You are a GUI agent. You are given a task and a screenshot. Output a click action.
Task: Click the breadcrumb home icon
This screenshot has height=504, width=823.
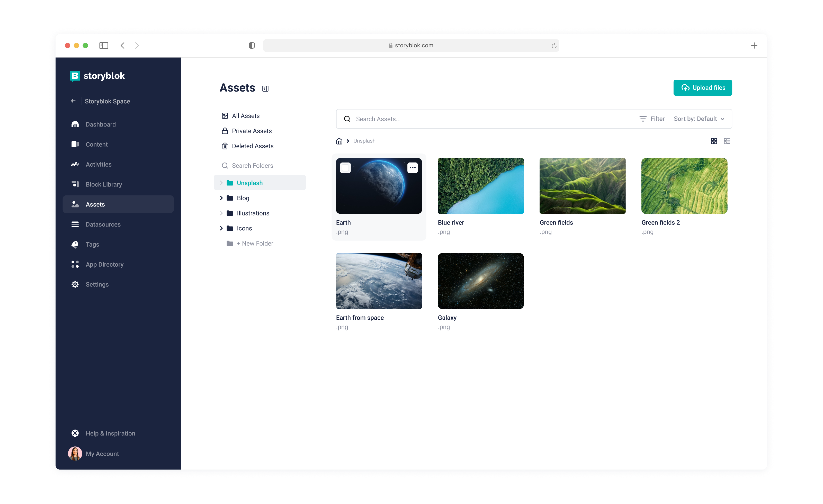[x=339, y=141]
